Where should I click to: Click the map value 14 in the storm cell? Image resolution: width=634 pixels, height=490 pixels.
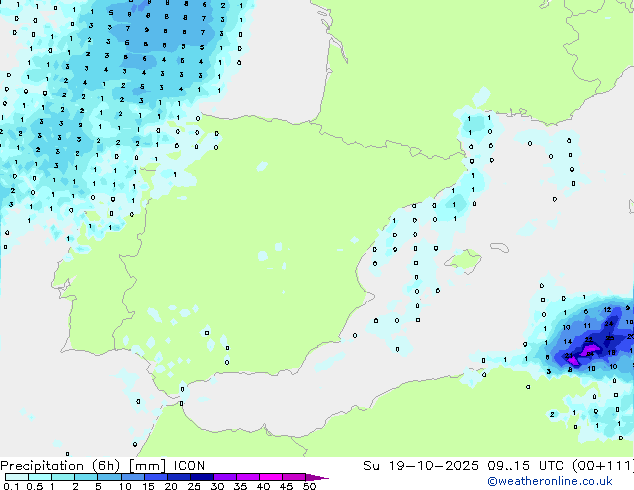point(568,342)
